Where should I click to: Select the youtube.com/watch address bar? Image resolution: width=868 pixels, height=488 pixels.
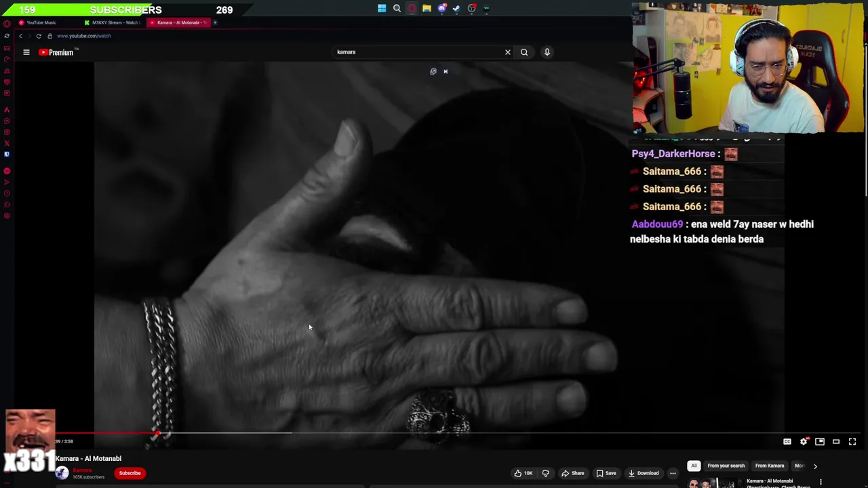tap(84, 36)
